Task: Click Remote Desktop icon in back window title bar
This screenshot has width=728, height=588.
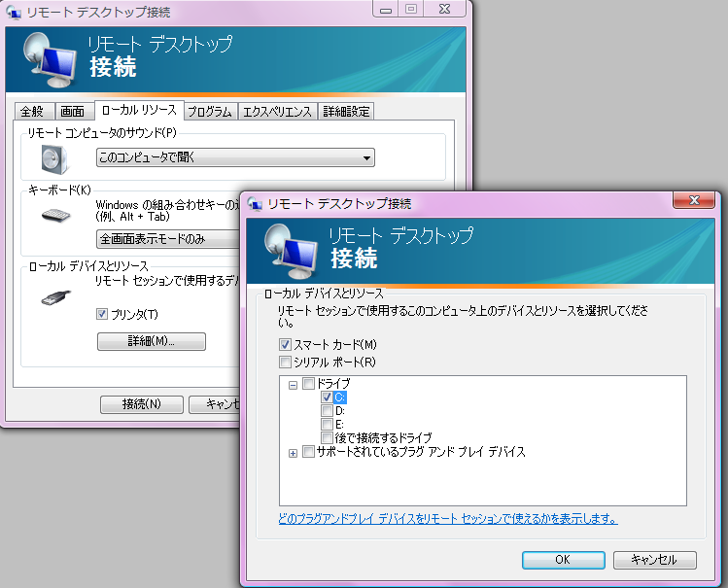Action: (14, 12)
